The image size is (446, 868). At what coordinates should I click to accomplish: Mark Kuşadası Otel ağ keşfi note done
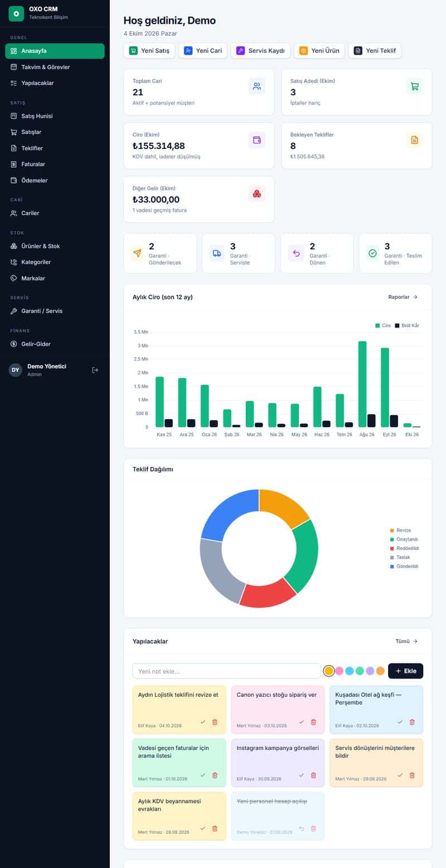[x=400, y=722]
